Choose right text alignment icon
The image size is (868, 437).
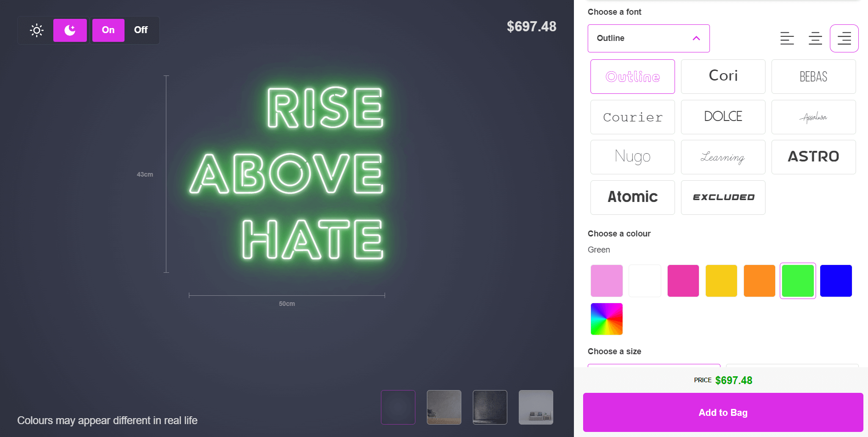pos(844,39)
